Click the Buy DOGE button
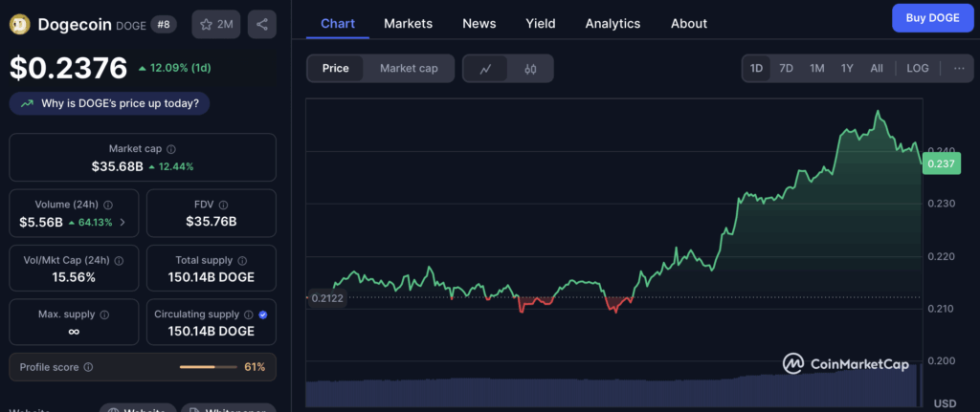Viewport: 980px width, 412px height. pos(932,18)
